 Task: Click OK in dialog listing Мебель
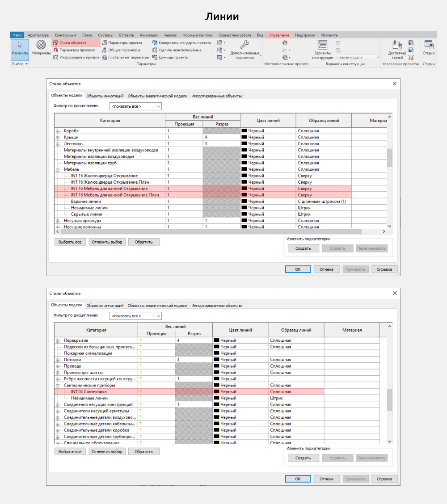tap(298, 269)
